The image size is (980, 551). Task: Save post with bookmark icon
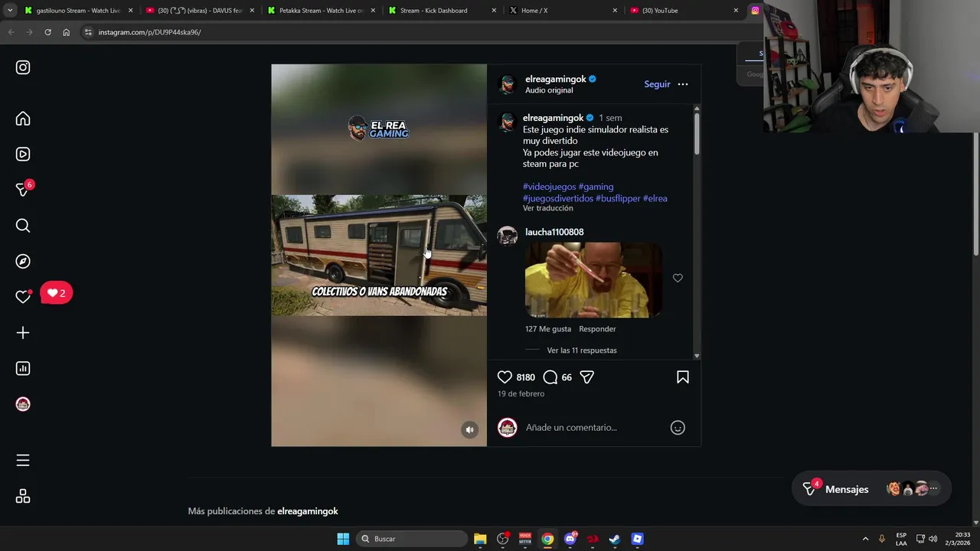click(x=683, y=377)
